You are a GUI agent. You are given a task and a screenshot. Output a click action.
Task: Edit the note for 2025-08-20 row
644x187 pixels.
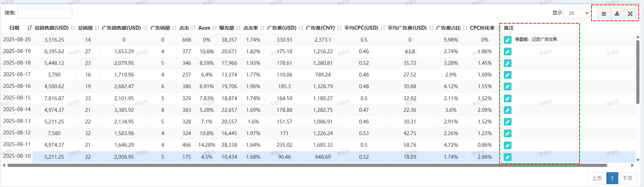[507, 40]
